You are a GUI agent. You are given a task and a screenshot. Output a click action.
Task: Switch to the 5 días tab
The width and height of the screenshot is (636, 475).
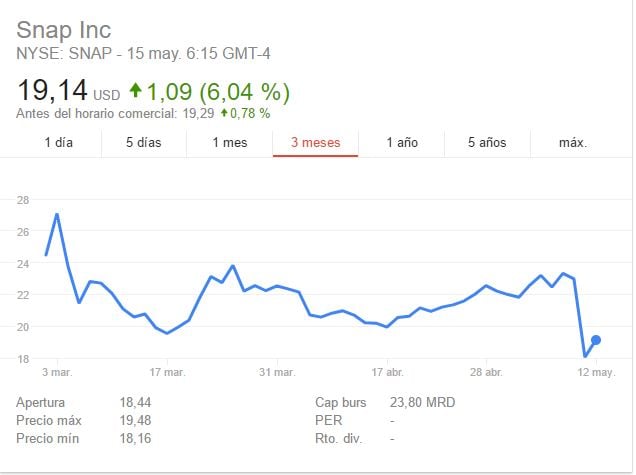[x=143, y=142]
